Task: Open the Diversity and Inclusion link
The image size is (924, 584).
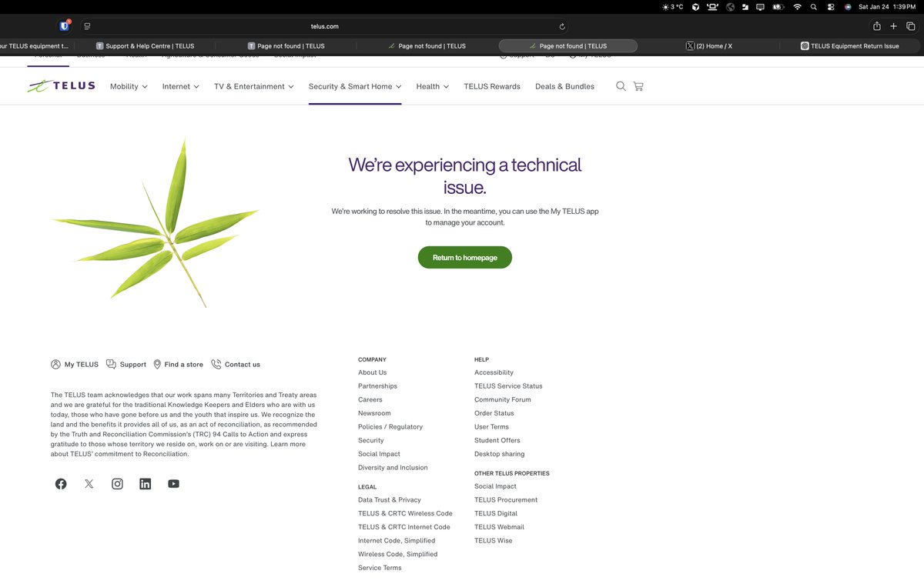Action: [x=393, y=468]
